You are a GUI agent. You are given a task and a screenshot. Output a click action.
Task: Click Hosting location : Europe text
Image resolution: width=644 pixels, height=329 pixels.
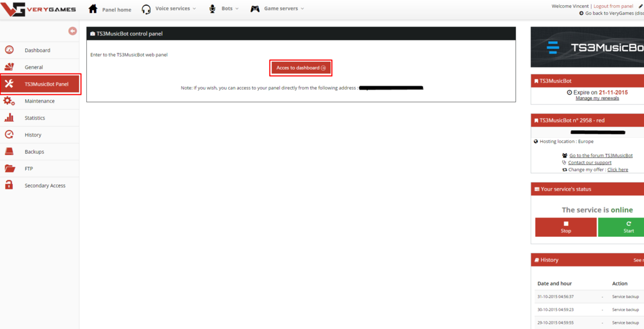point(566,141)
